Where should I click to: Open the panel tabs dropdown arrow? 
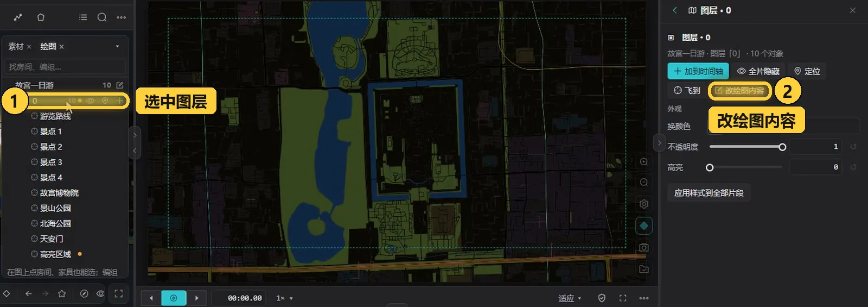click(117, 47)
